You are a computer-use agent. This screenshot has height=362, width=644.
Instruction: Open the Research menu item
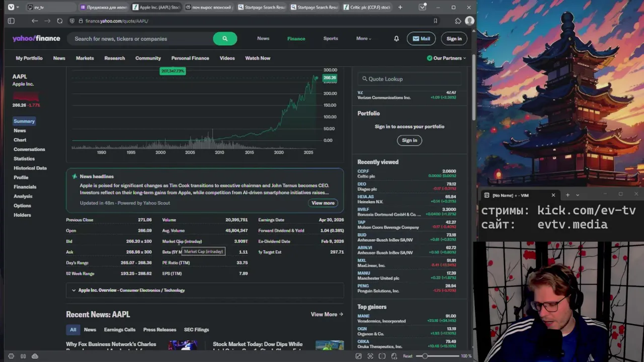click(115, 58)
